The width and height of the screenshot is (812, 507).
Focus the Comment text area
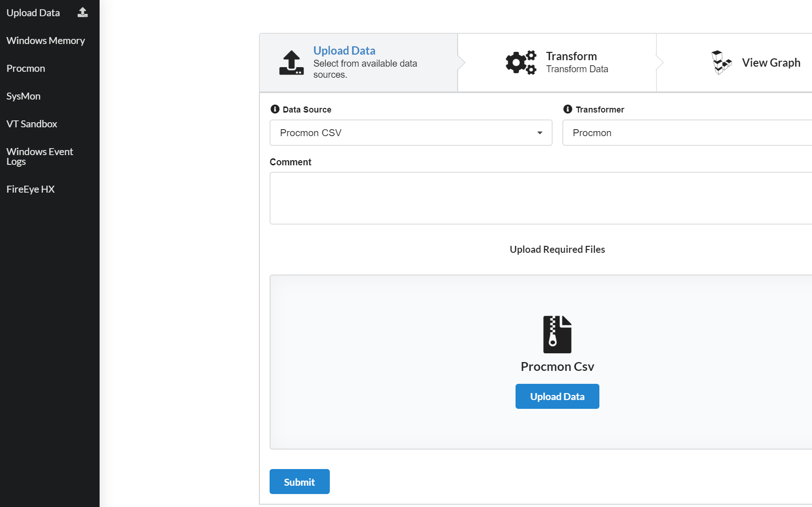click(x=541, y=198)
